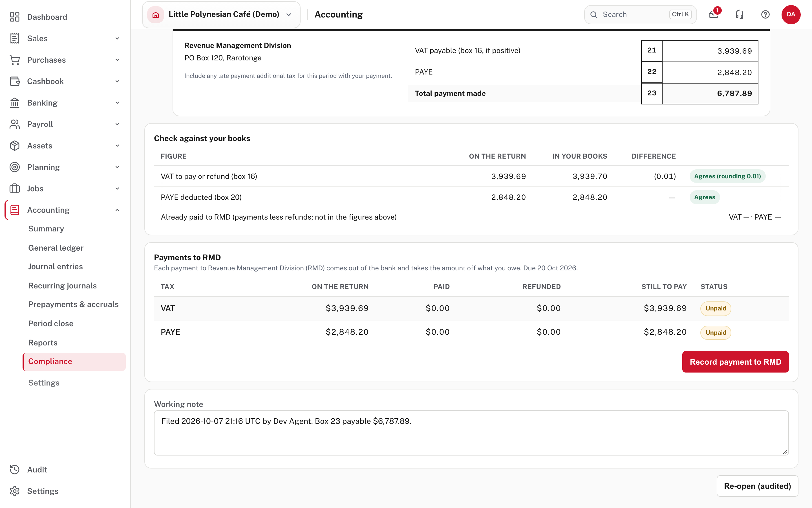
Task: Click the café home icon in company switcher
Action: [156, 14]
